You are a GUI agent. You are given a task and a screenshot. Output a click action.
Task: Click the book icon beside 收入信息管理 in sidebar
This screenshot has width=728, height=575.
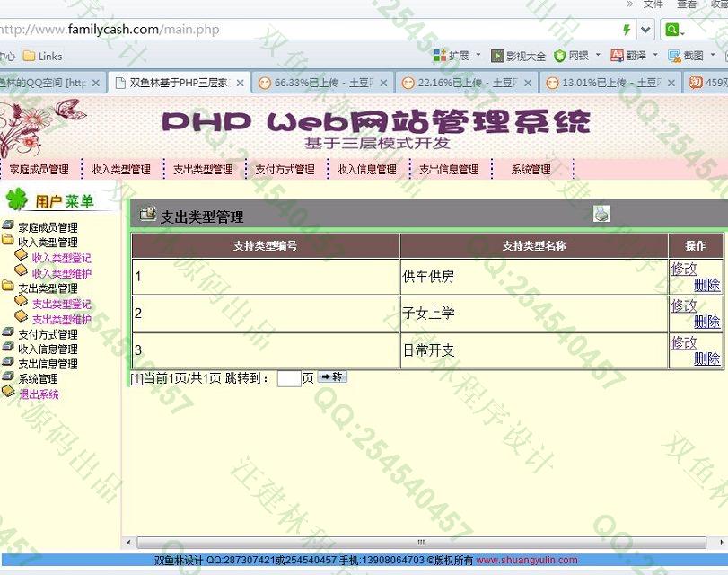point(8,347)
